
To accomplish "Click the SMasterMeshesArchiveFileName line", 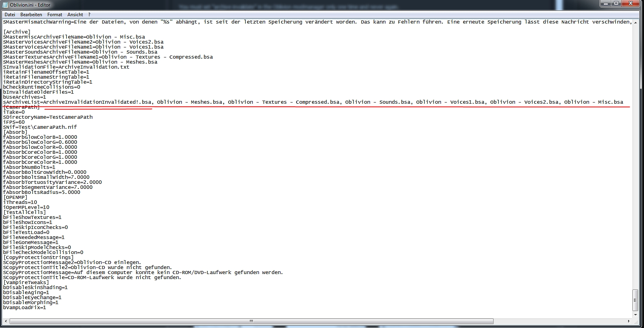I will (80, 62).
